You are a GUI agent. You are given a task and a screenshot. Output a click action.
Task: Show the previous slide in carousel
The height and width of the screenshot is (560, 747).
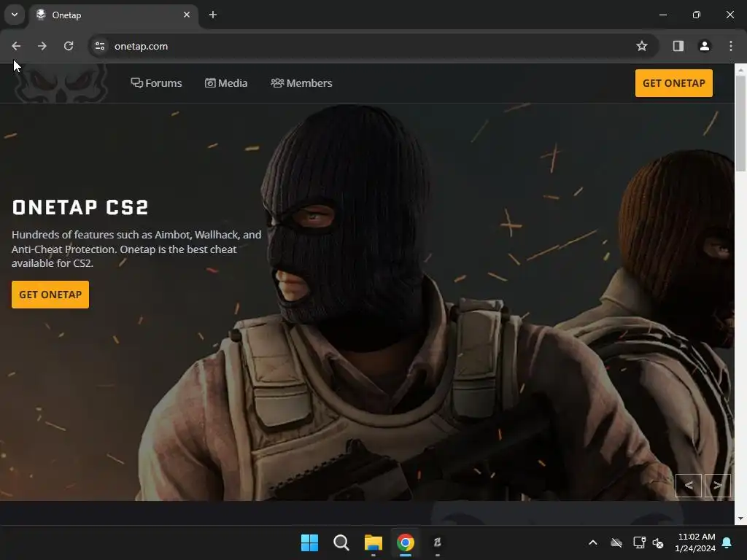pyautogui.click(x=689, y=486)
